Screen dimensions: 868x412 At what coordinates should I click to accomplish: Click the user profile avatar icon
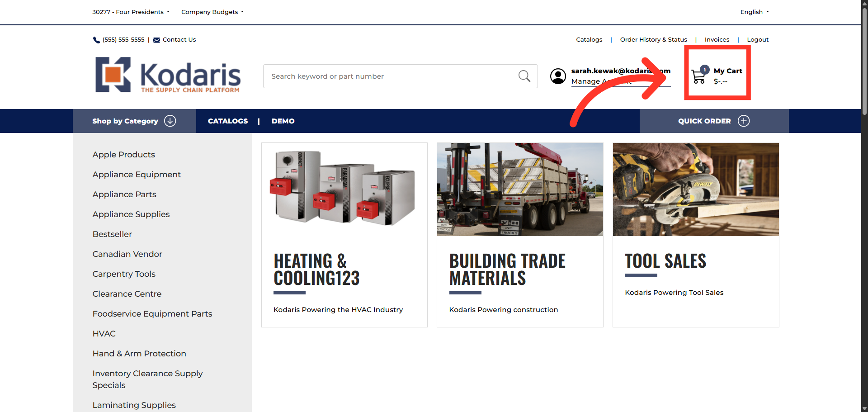[558, 76]
